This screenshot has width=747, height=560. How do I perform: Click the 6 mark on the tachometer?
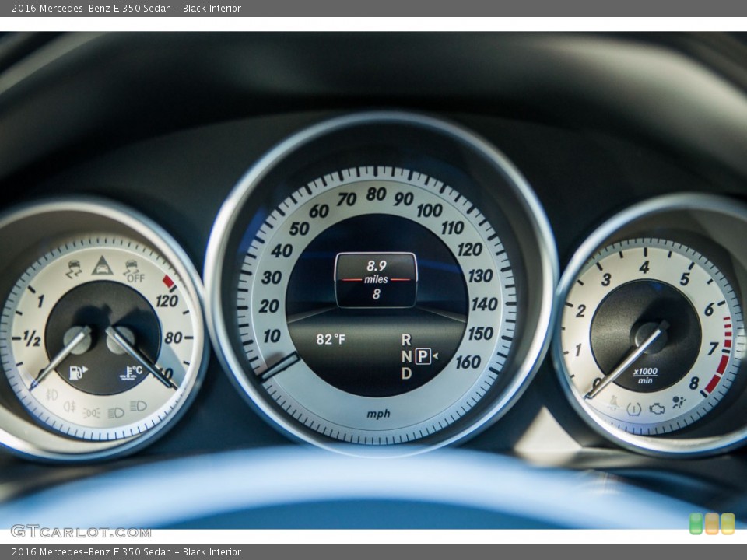[709, 310]
